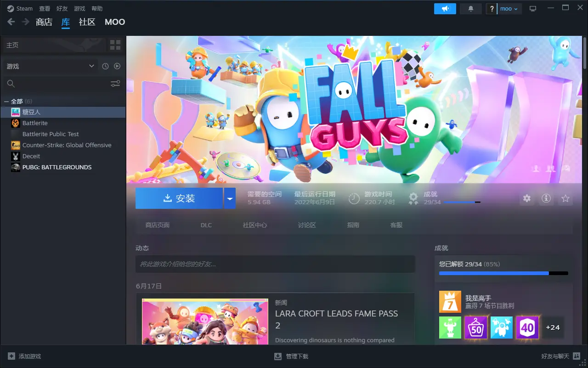Toggle ready-to-play filter icon
This screenshot has height=368, width=588.
pos(117,66)
